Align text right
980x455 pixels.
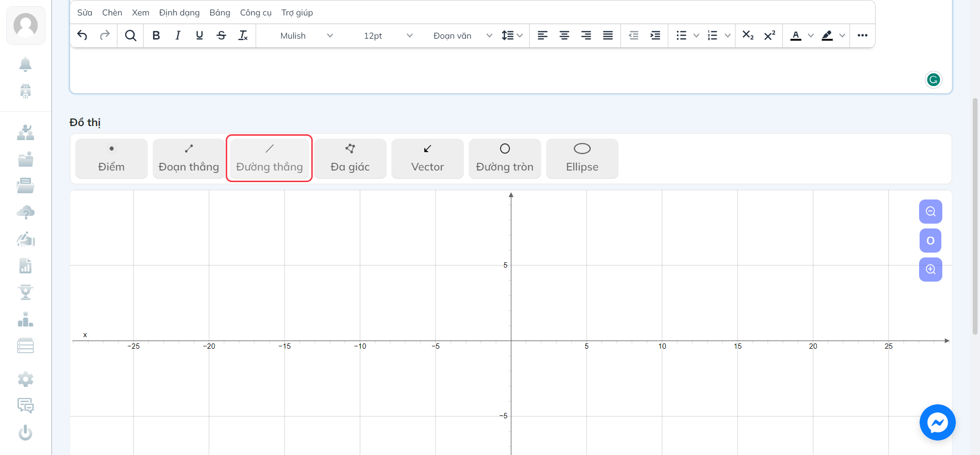tap(586, 35)
